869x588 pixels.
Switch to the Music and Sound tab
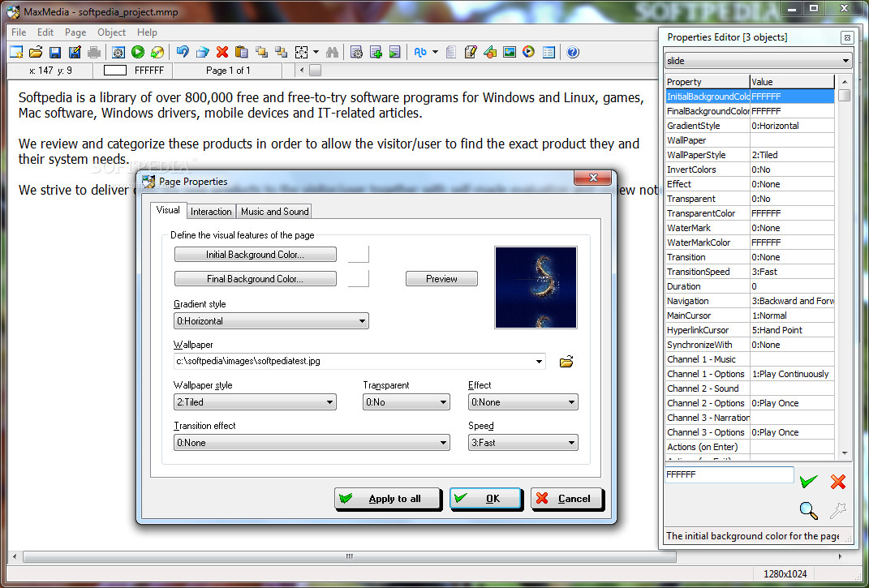[275, 211]
